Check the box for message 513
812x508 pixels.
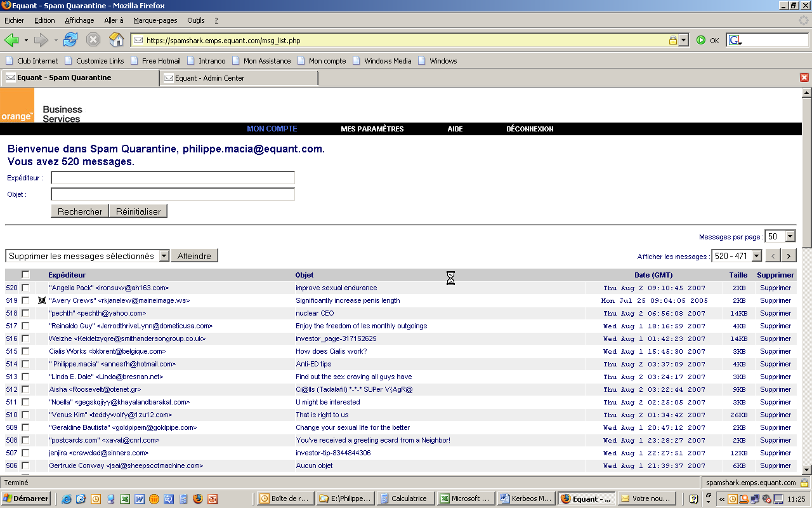[x=25, y=377]
